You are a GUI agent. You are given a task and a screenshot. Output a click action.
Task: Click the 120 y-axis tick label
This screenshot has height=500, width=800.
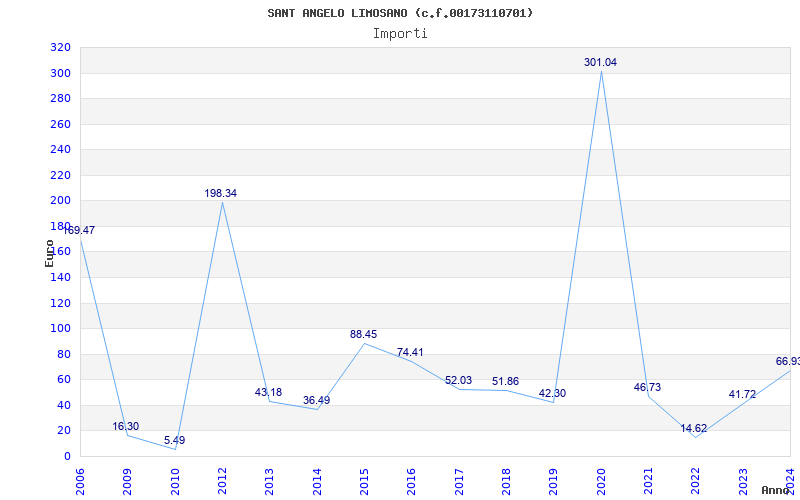coord(60,304)
